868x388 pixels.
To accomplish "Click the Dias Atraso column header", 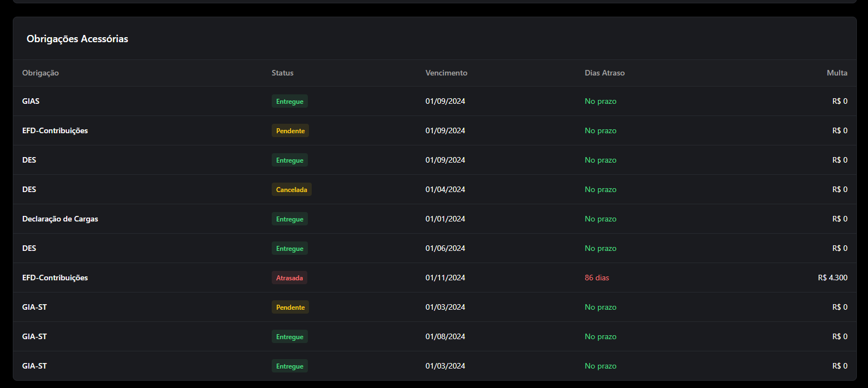I will coord(605,73).
